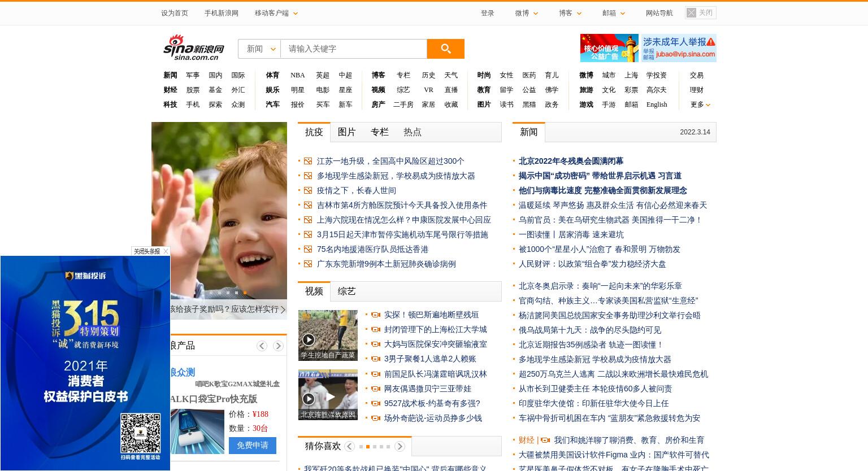
Task: Open the 俄乌战局第十九天 headline
Action: point(590,330)
